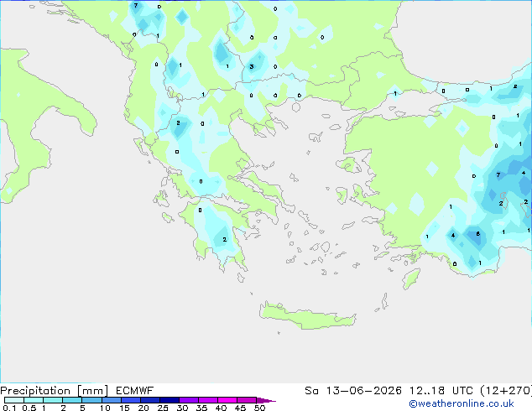
Task: Select the 2–5 mm legend color box
Action: tap(72, 400)
